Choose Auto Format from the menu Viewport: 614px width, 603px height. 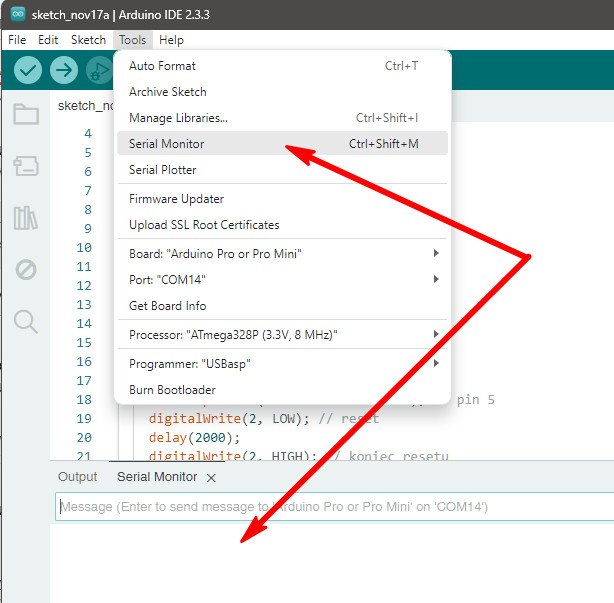coord(162,66)
